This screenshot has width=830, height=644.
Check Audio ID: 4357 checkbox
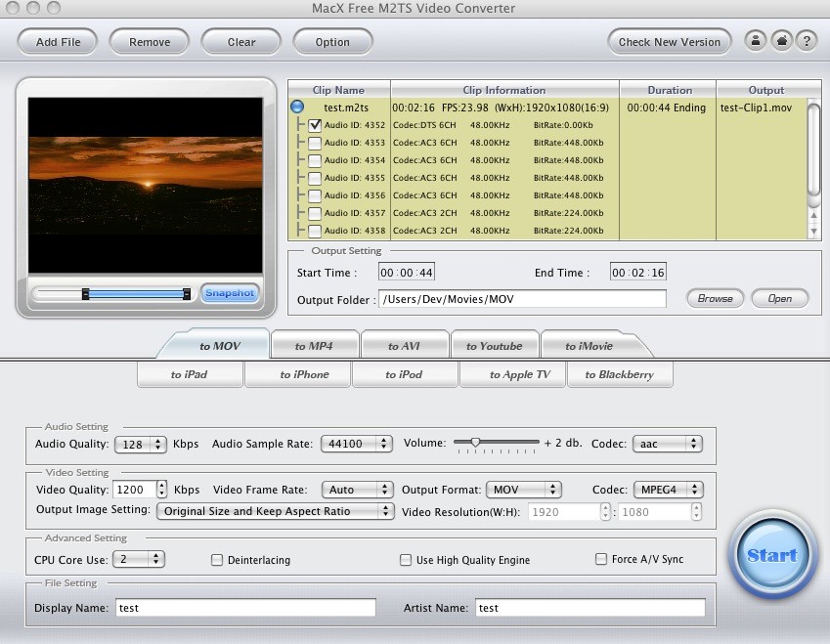coord(315,213)
